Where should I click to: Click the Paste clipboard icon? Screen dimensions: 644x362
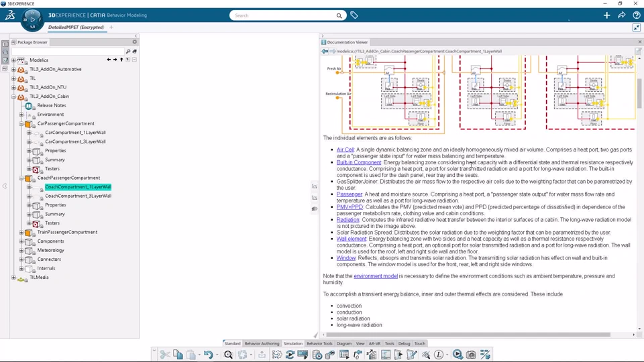[x=191, y=355]
